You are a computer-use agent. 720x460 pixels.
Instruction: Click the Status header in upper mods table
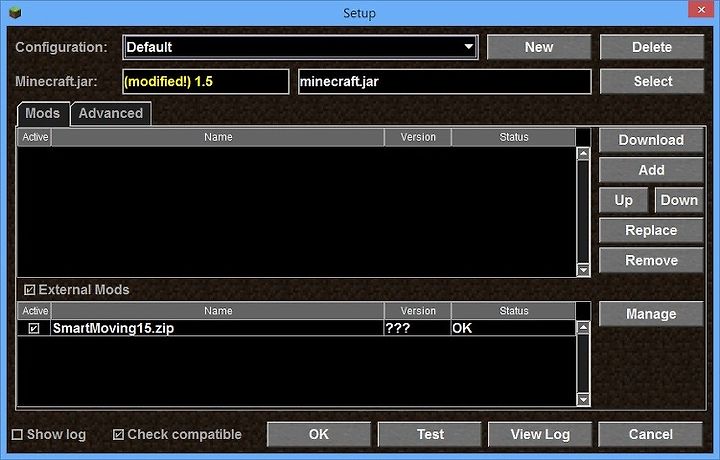point(514,137)
